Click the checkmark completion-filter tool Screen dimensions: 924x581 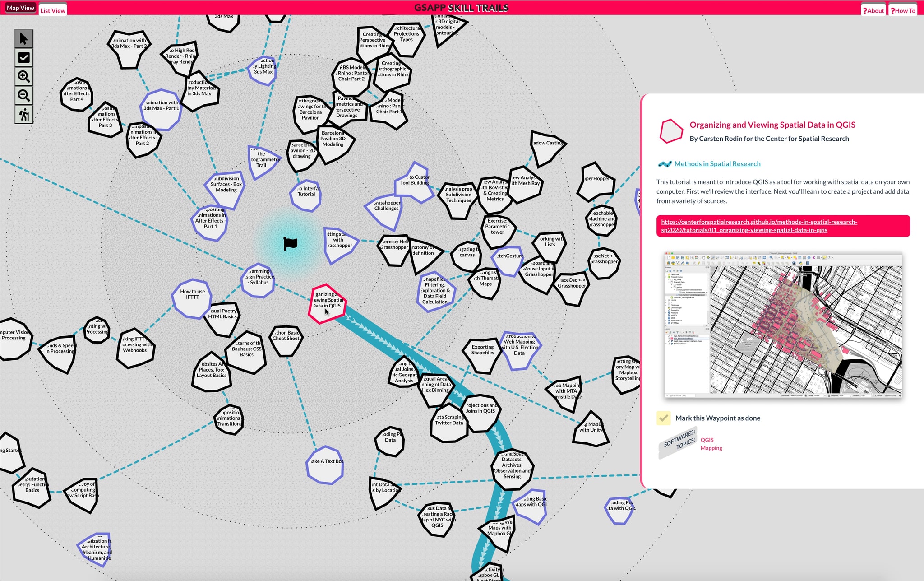coord(23,58)
